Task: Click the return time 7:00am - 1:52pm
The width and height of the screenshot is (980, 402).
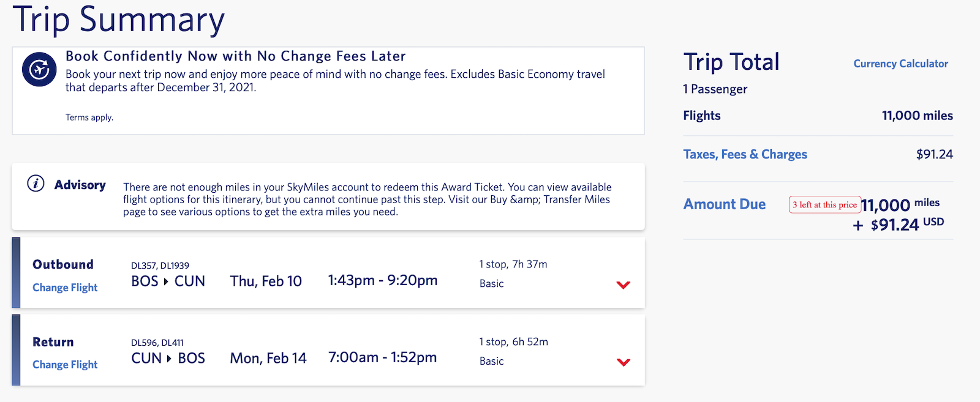Action: 382,357
